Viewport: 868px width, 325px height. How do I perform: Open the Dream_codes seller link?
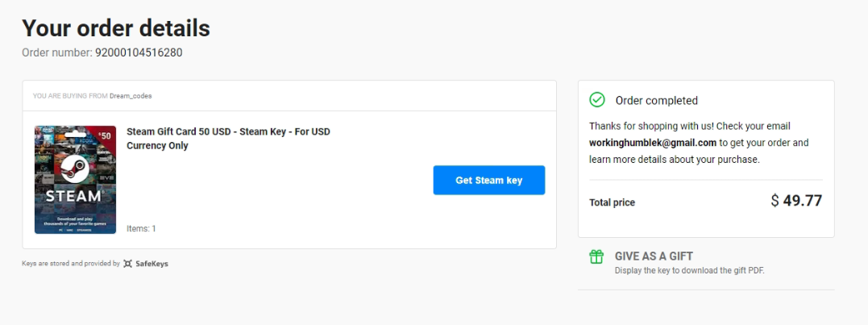131,96
